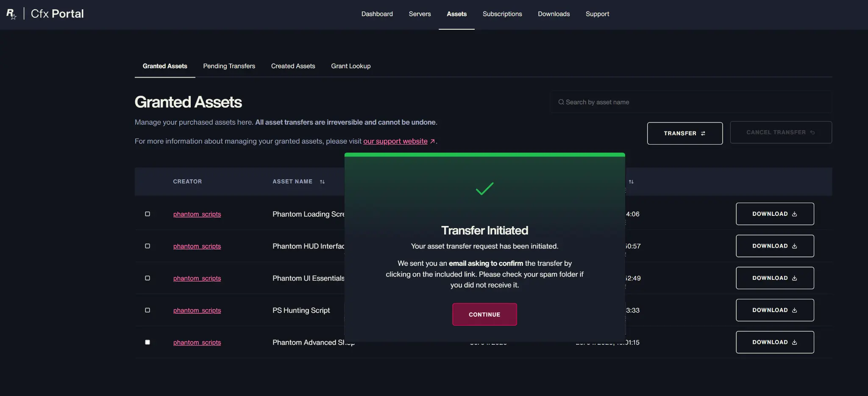Open Subscriptions in the top navigation

(502, 14)
